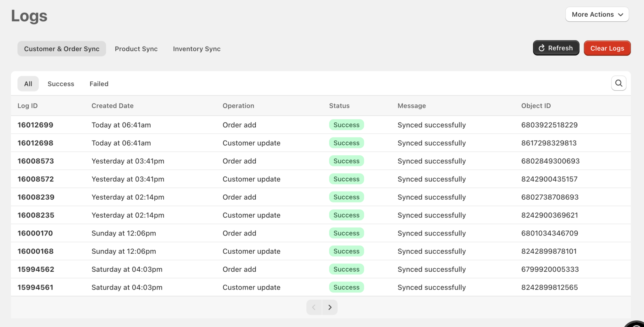Click Object ID 8242900435157
This screenshot has height=327, width=644.
pos(549,179)
